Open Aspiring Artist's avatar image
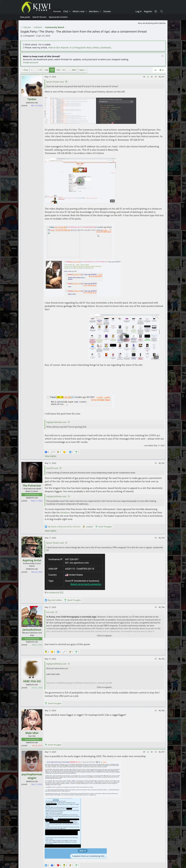This screenshot has width=186, height=868. point(32,547)
